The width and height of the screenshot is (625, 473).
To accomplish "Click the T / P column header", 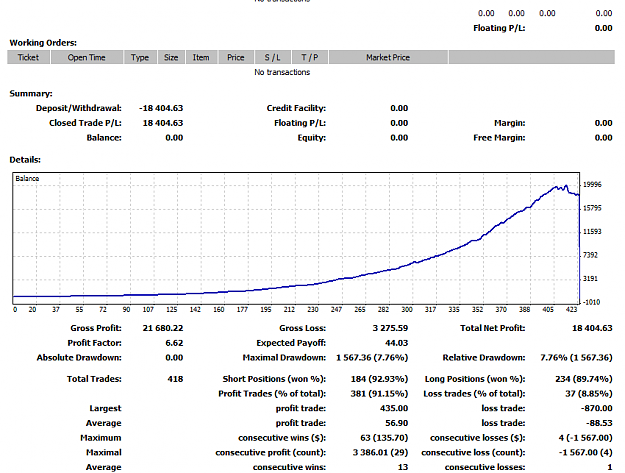I will (310, 57).
